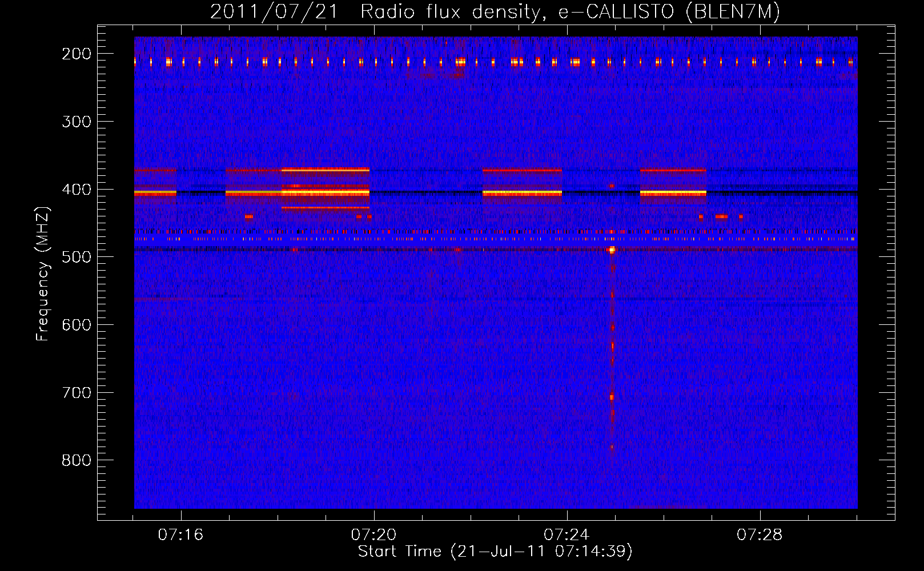The height and width of the screenshot is (571, 924).
Task: Click the 800 frequency tick label
Action: pyautogui.click(x=77, y=460)
